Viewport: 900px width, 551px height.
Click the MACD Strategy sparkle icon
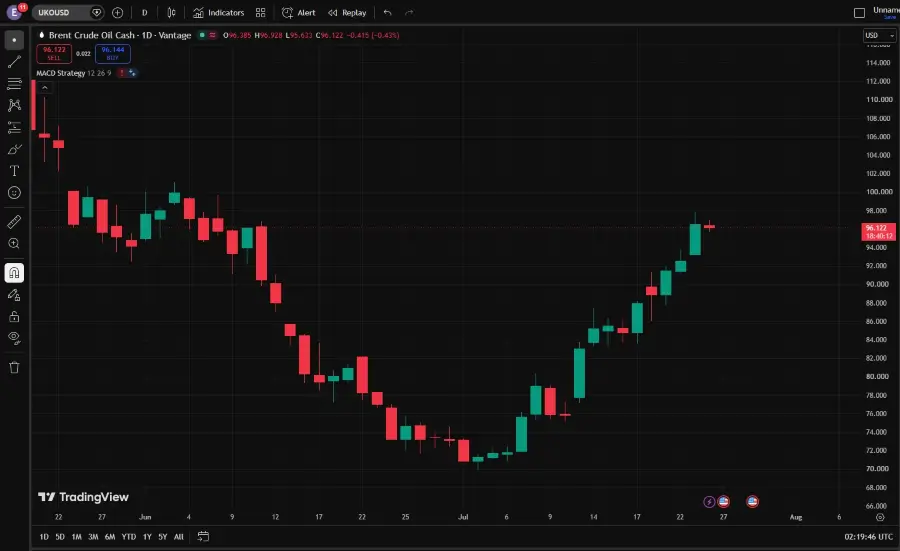[x=132, y=73]
